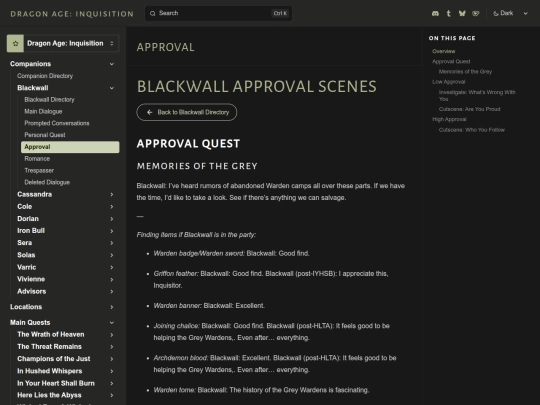Expand Champions of the Just chevron
This screenshot has width=540, height=405.
(x=112, y=359)
